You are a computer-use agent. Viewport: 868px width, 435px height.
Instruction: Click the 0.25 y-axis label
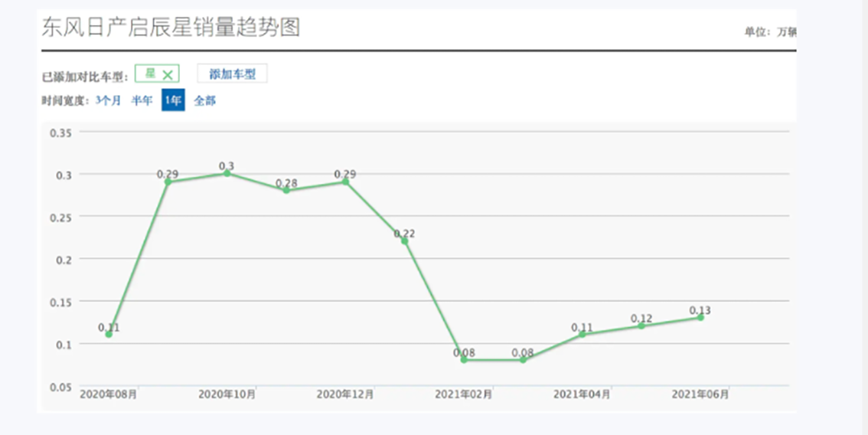click(x=61, y=217)
